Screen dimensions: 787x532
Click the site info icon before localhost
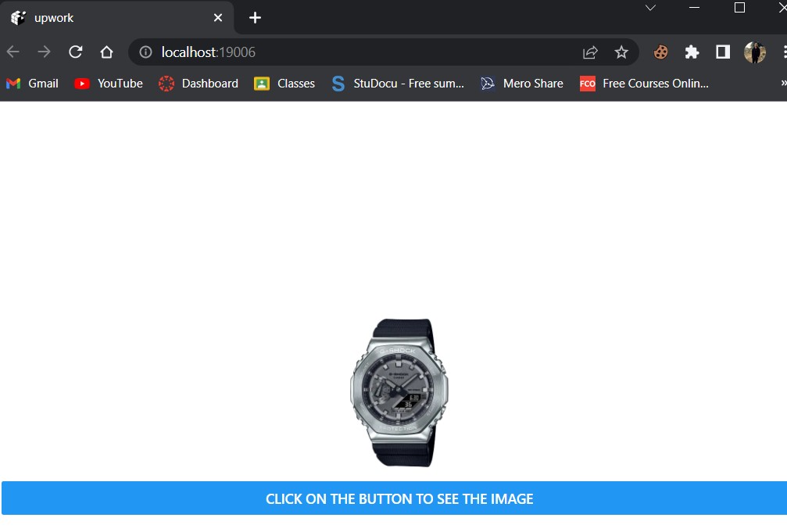click(x=145, y=52)
